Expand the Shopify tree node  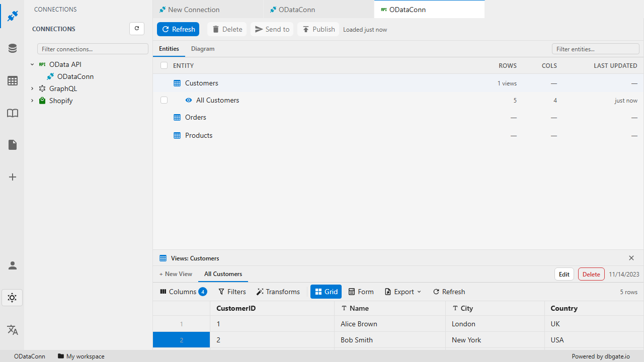(32, 101)
